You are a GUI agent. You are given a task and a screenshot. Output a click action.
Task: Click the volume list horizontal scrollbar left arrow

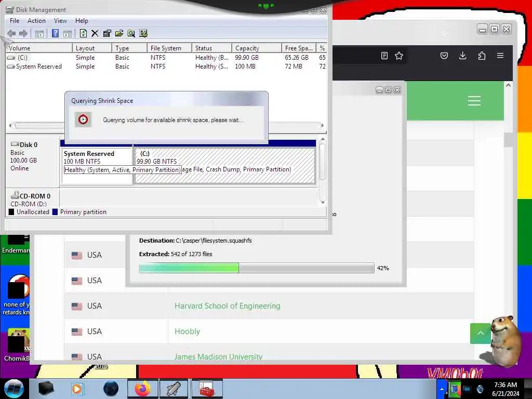coord(10,126)
